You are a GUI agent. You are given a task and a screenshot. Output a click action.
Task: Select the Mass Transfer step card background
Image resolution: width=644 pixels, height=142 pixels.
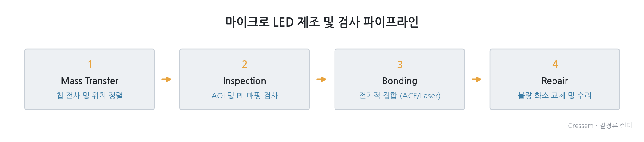coord(90,79)
